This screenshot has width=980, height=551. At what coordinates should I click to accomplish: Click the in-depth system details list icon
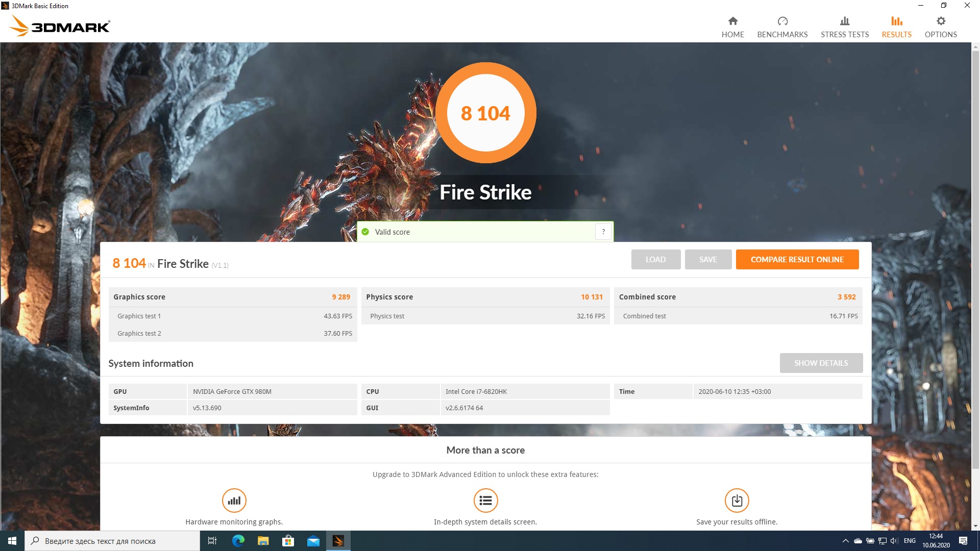pyautogui.click(x=485, y=500)
